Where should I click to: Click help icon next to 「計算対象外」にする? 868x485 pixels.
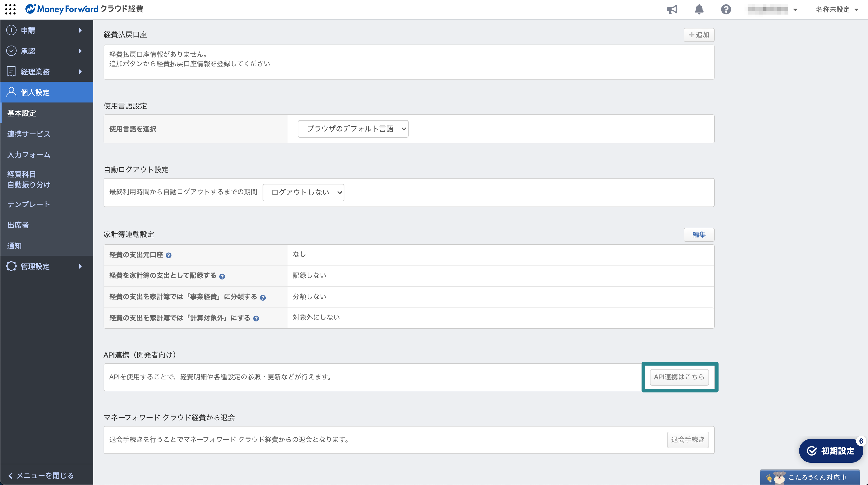coord(256,319)
